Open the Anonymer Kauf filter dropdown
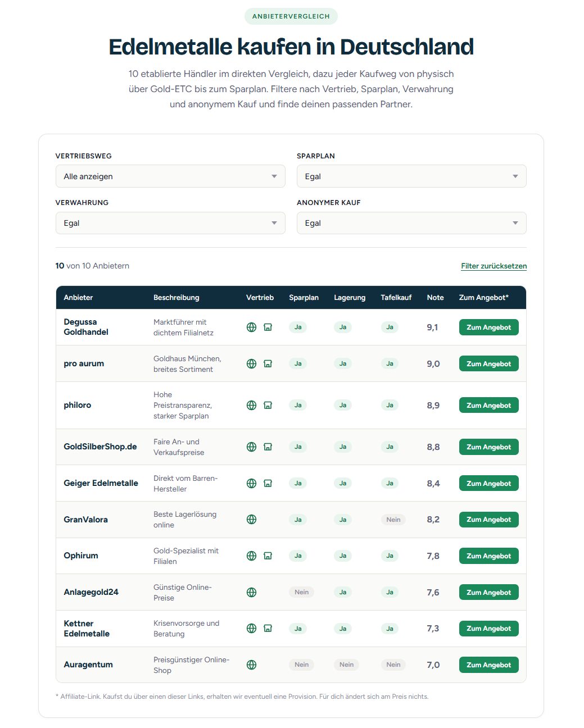This screenshot has height=728, width=584. [x=411, y=223]
